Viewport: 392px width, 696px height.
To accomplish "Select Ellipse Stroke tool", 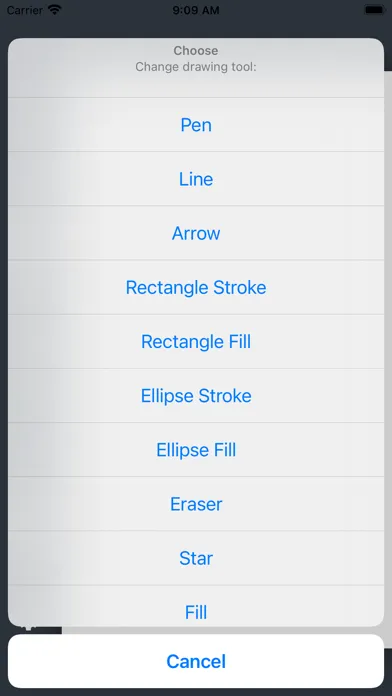I will (x=196, y=395).
